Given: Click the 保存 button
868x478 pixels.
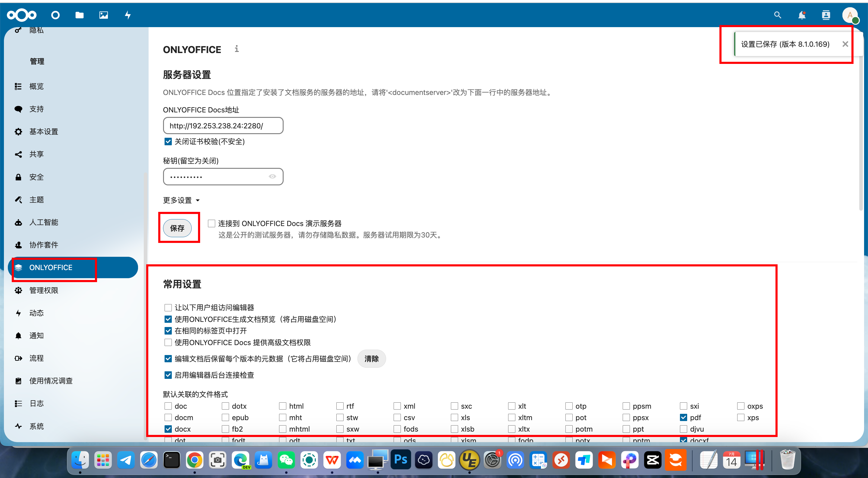Looking at the screenshot, I should tap(177, 228).
